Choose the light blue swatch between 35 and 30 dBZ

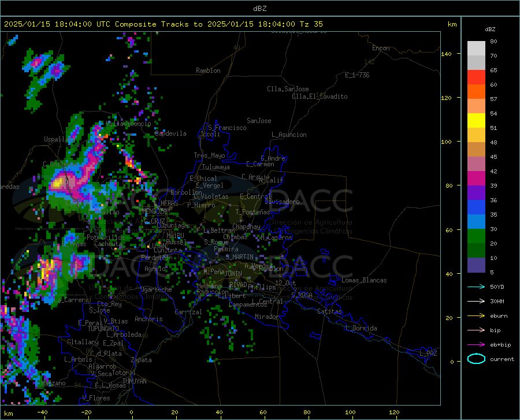(476, 222)
